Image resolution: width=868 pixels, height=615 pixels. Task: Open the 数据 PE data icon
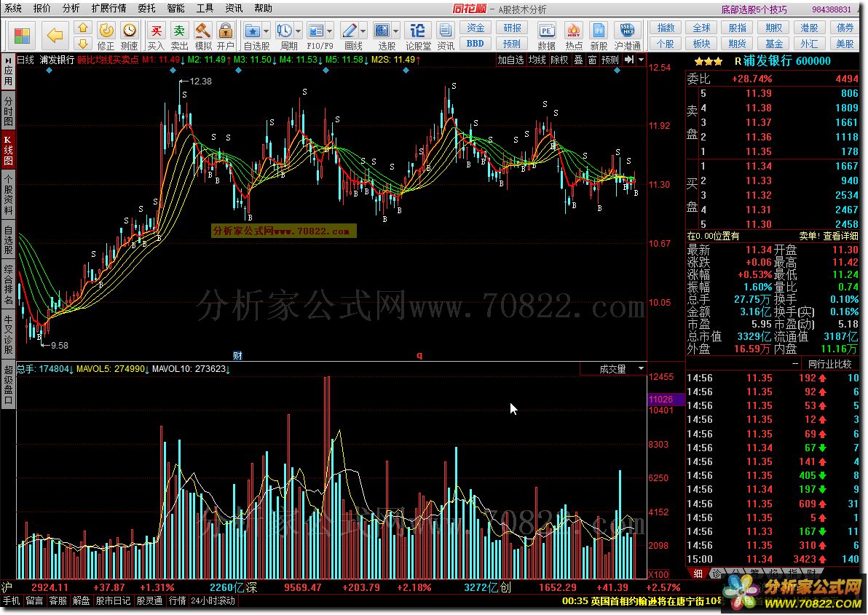tap(546, 36)
